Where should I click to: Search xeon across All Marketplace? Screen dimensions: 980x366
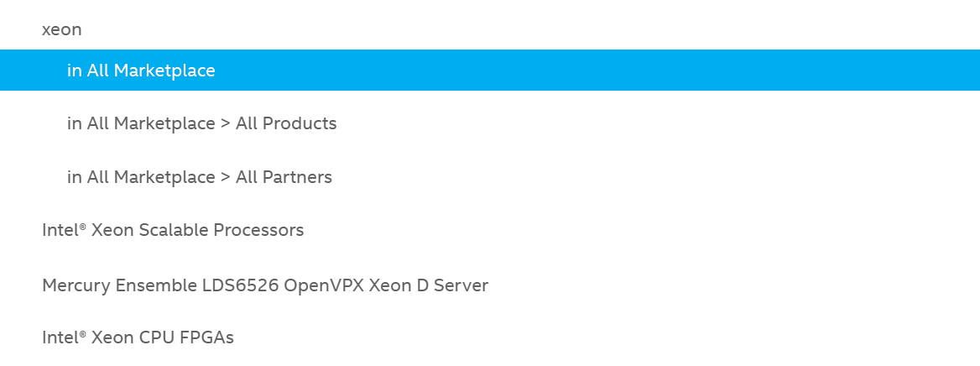pyautogui.click(x=490, y=70)
